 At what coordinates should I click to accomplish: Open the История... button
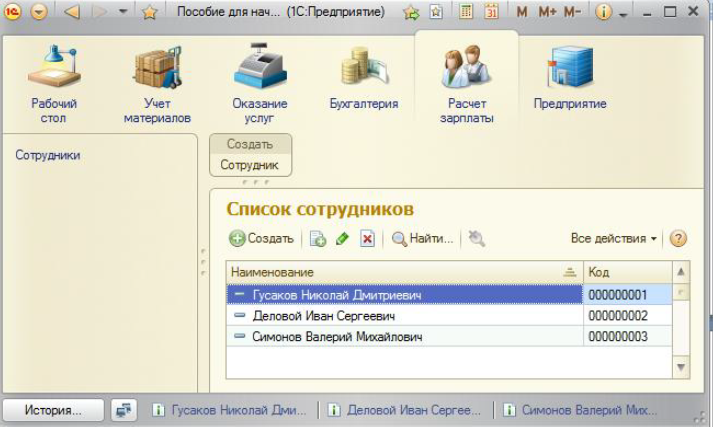click(53, 410)
